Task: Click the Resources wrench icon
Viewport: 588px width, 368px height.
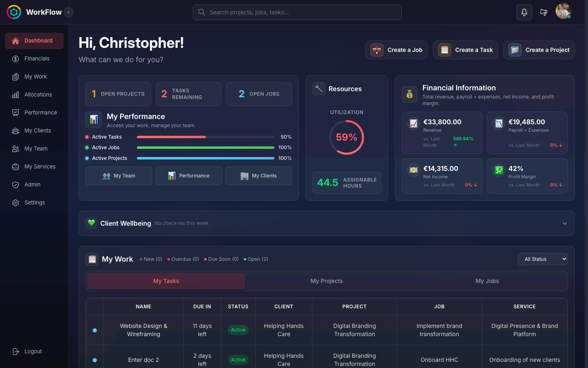Action: click(319, 89)
